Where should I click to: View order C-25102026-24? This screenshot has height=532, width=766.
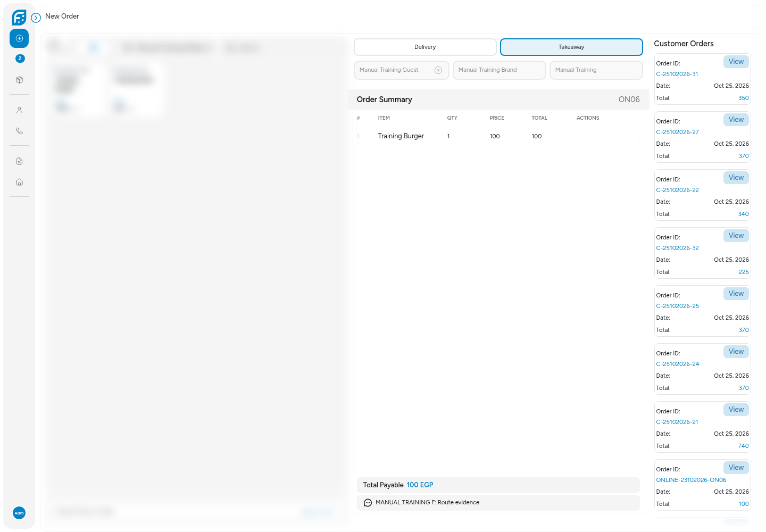click(x=736, y=352)
